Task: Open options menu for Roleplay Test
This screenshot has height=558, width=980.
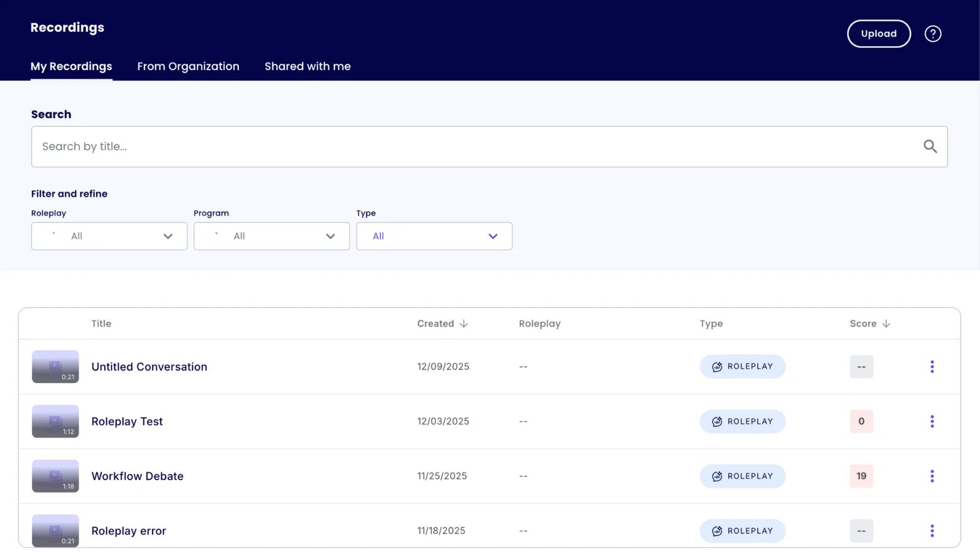Action: pos(932,421)
